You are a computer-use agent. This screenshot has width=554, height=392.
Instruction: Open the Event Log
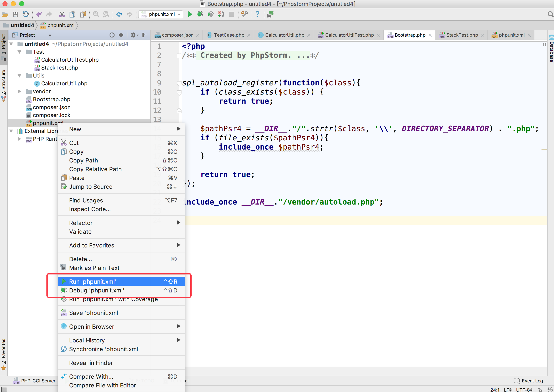pyautogui.click(x=528, y=381)
